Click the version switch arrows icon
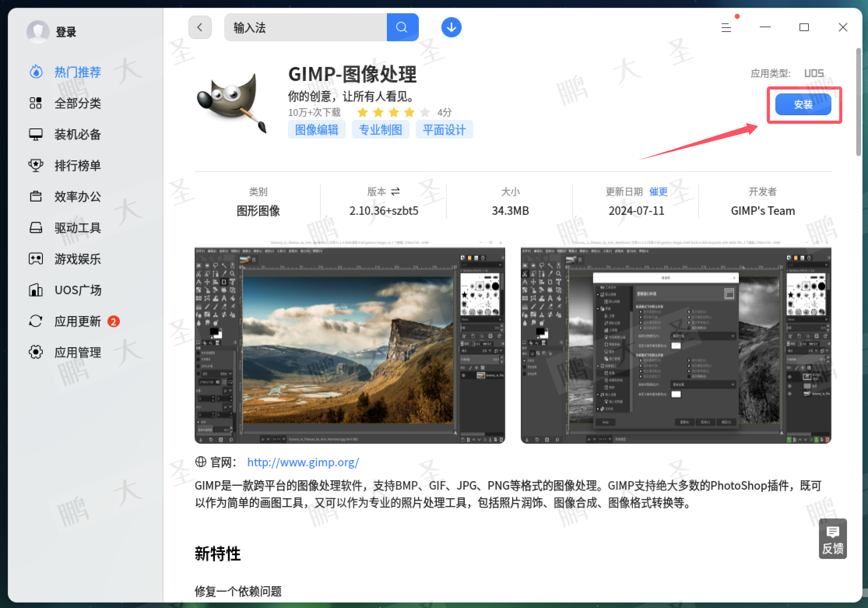The height and width of the screenshot is (608, 868). [x=395, y=192]
